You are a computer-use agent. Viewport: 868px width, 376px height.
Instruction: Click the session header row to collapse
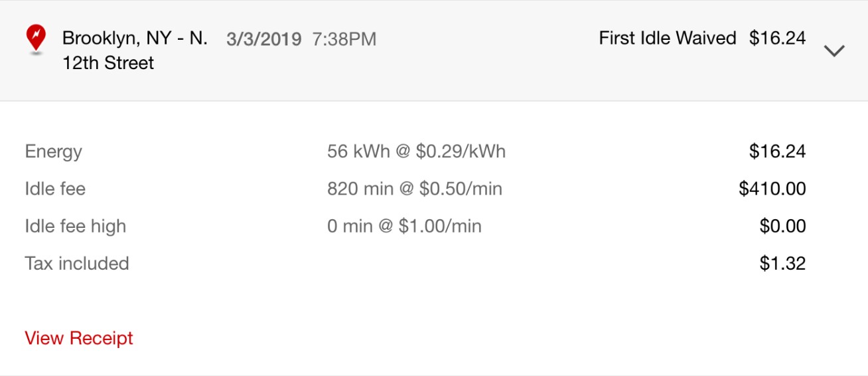coord(434,50)
